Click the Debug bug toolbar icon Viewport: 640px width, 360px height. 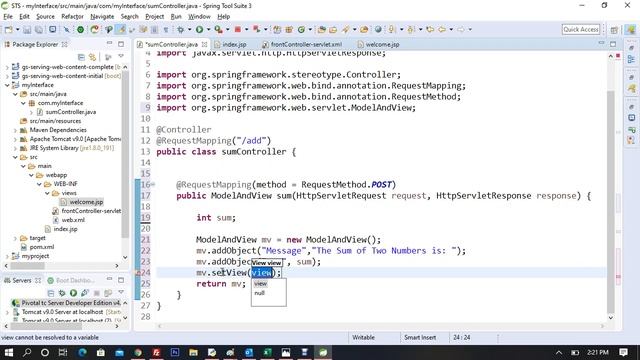(x=180, y=29)
